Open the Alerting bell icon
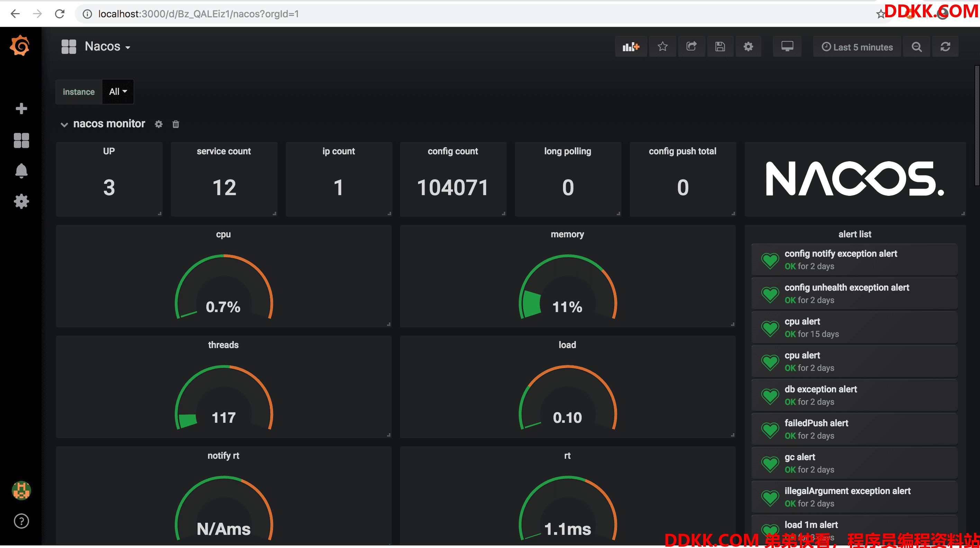 pyautogui.click(x=21, y=171)
